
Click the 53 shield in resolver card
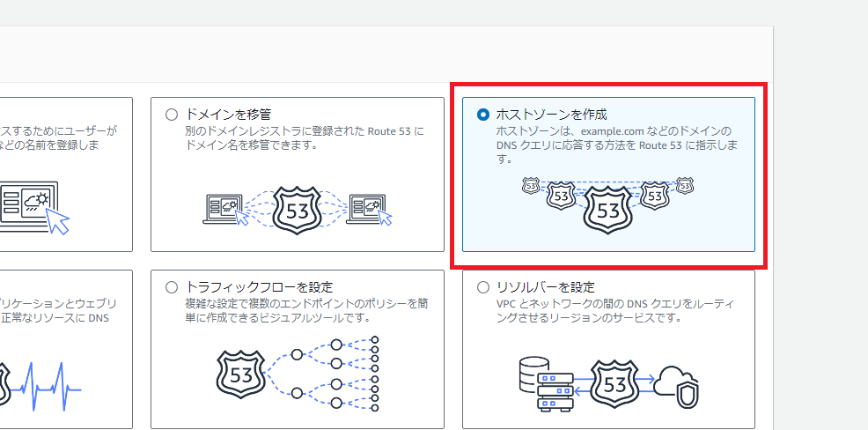pyautogui.click(x=614, y=384)
